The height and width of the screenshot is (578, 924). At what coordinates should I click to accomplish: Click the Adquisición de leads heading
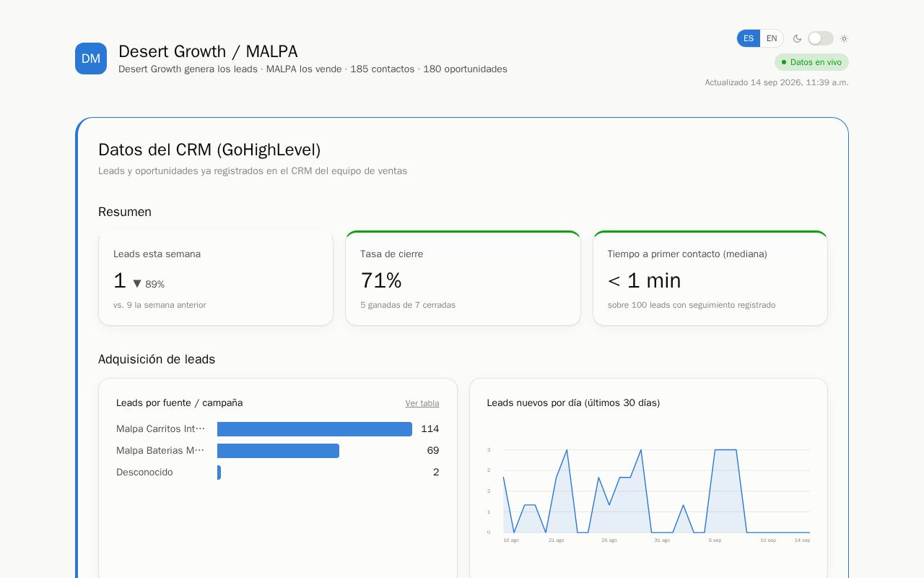(x=157, y=359)
